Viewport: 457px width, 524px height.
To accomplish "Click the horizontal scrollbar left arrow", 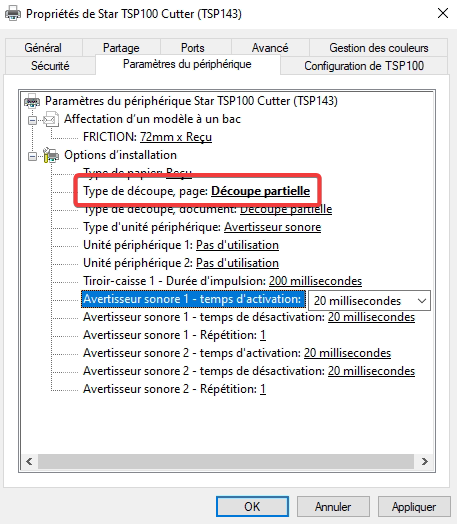I will click(29, 462).
